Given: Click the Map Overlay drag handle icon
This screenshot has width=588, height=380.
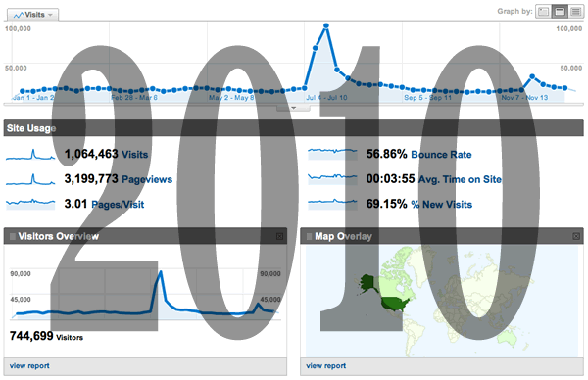Looking at the screenshot, I should (x=309, y=236).
